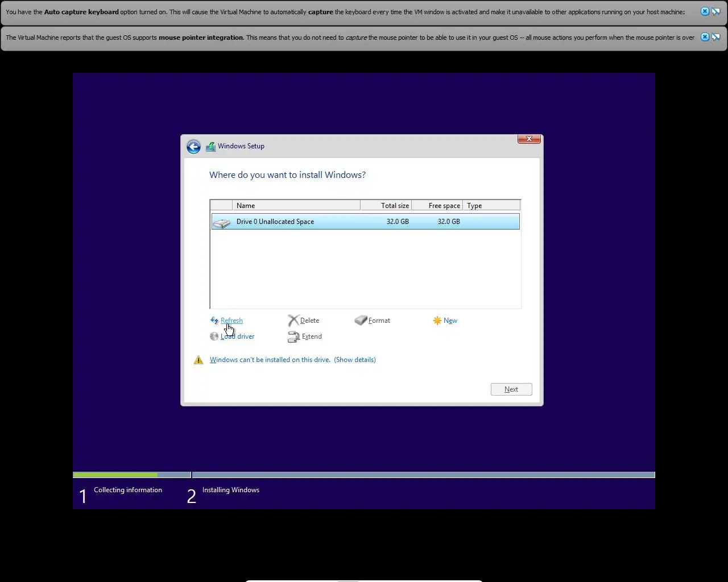Click the Extend option
Screen dimensions: 728x582
(312, 336)
